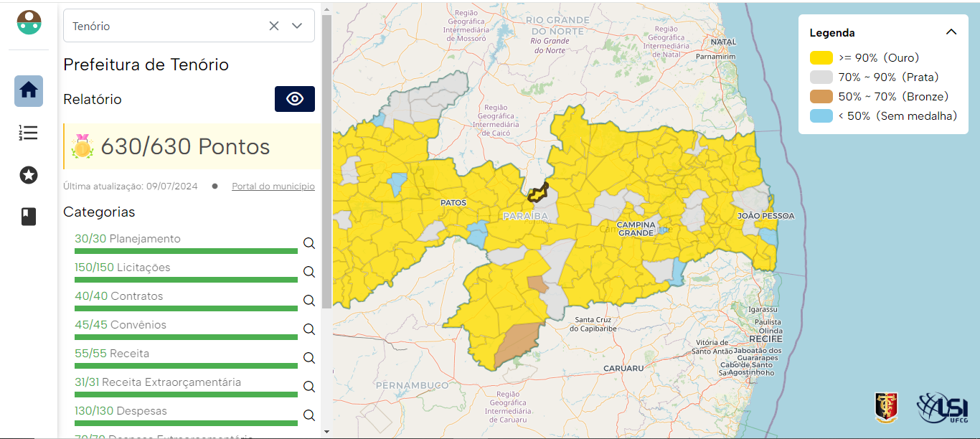Clear the Tenório selection with X
980x439 pixels.
(x=274, y=26)
